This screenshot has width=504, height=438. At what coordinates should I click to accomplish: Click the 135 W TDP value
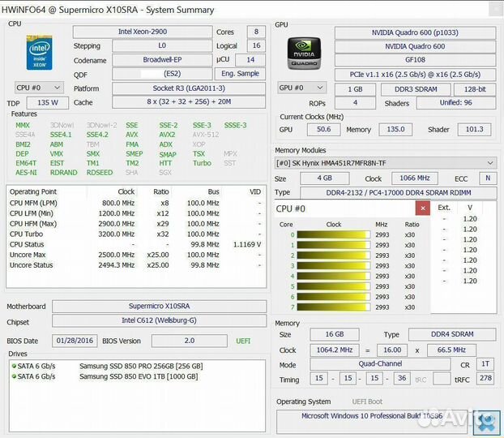pos(48,103)
